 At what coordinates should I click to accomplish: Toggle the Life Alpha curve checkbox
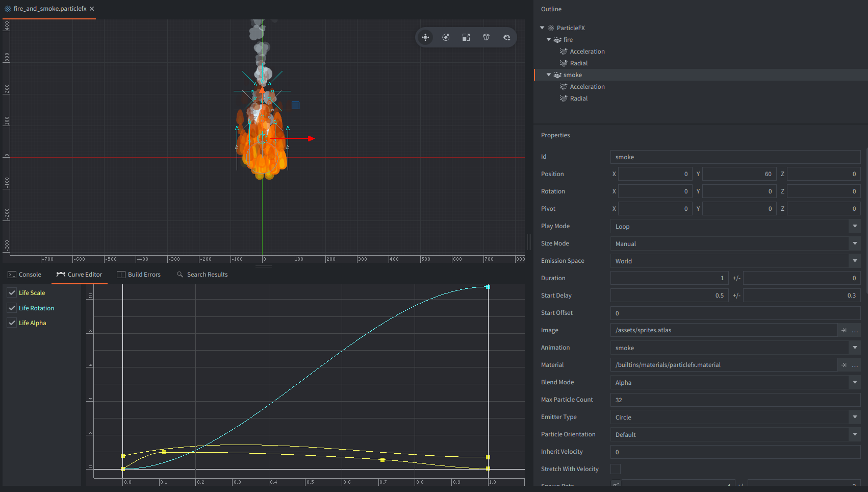(12, 323)
